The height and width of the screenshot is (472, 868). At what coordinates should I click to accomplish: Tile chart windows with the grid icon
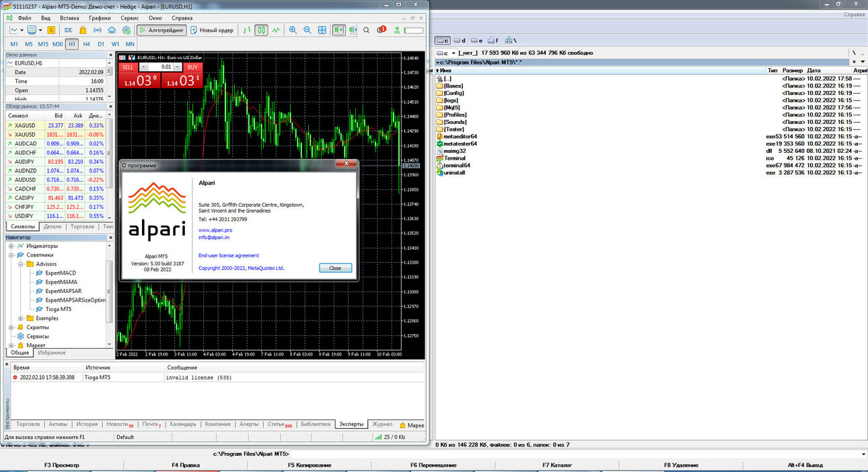tap(322, 30)
